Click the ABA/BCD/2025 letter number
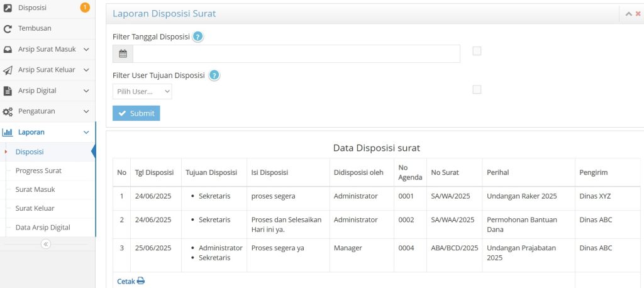Screen dimensions: 644x288 coord(455,248)
